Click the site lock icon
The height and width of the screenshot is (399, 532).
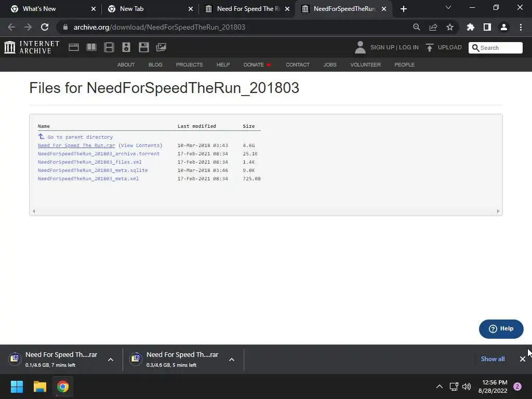click(65, 27)
